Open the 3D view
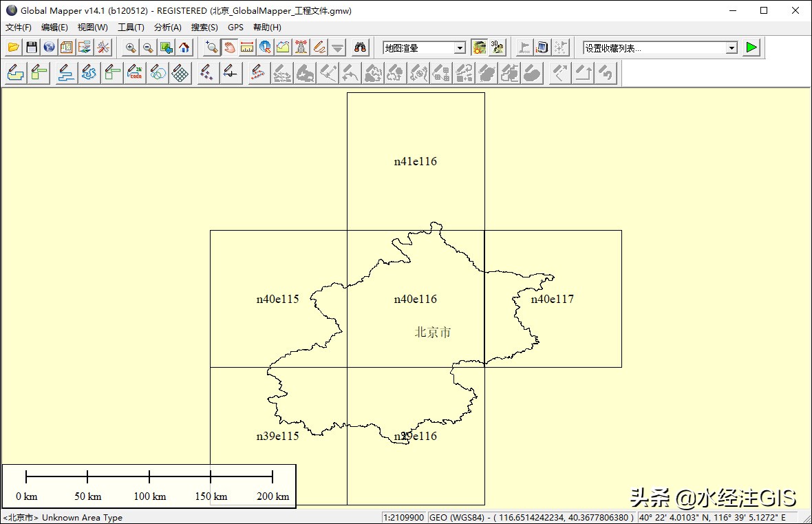The width and height of the screenshot is (812, 524). click(x=497, y=48)
